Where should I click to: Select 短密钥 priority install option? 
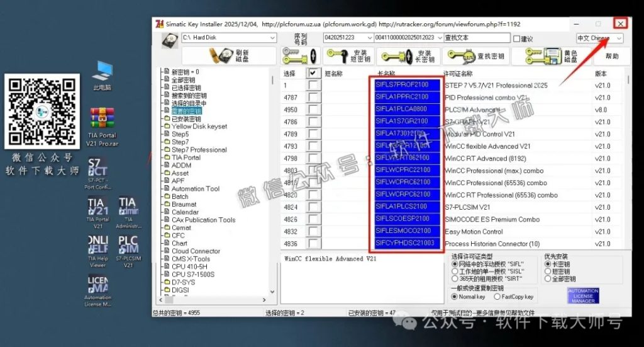click(548, 271)
